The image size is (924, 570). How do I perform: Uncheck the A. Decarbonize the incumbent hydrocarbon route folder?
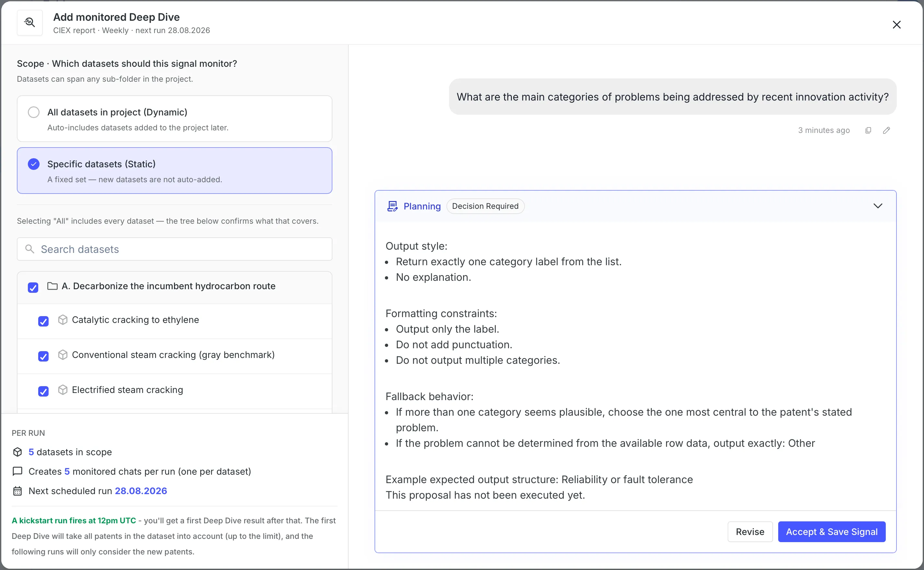[33, 288]
